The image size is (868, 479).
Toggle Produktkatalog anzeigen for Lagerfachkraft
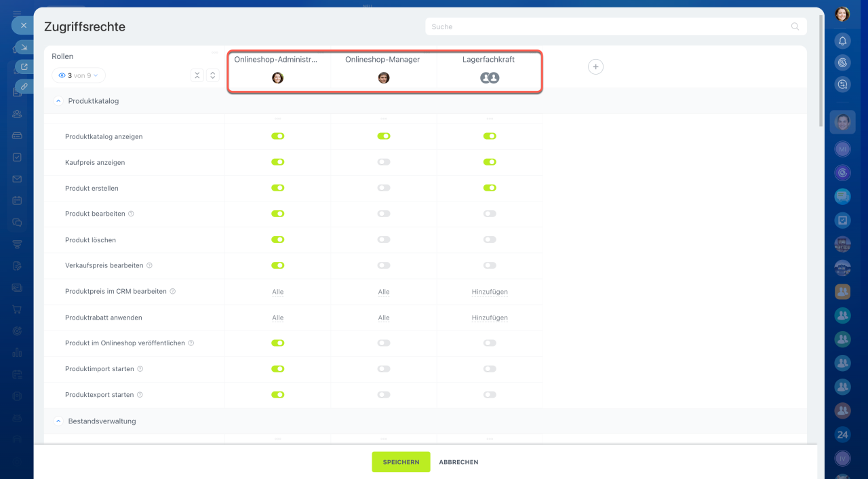[490, 136]
